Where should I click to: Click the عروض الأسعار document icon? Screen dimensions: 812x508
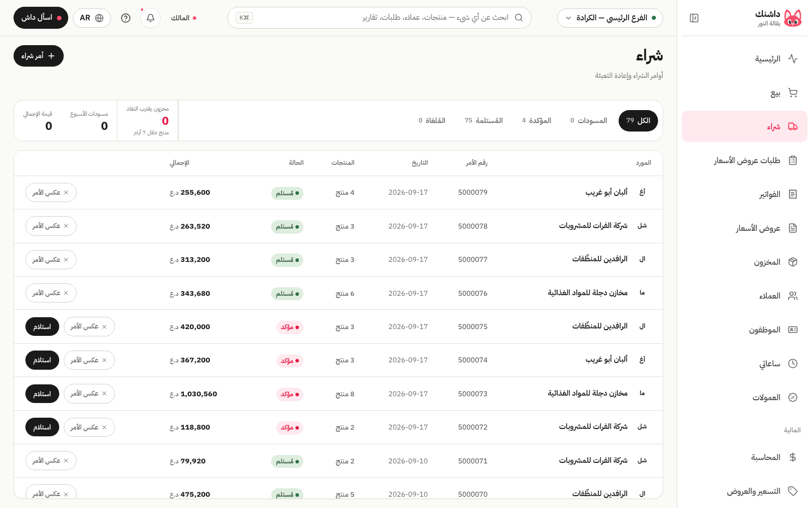tap(793, 228)
